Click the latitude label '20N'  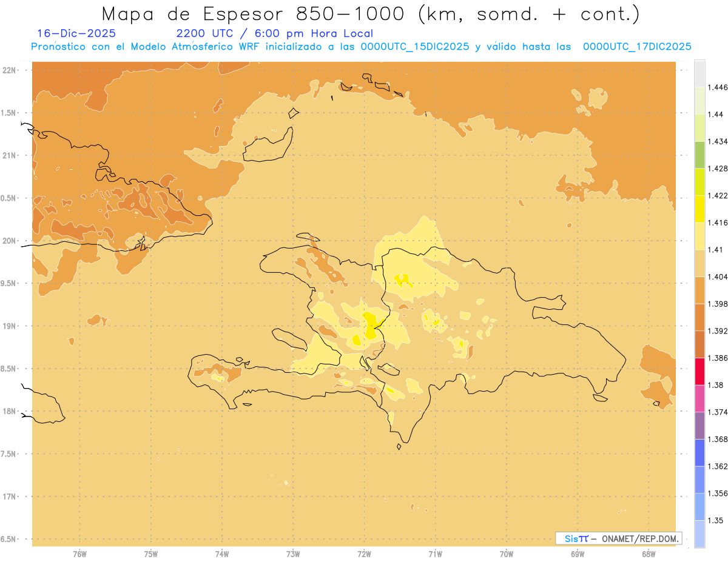coord(10,241)
